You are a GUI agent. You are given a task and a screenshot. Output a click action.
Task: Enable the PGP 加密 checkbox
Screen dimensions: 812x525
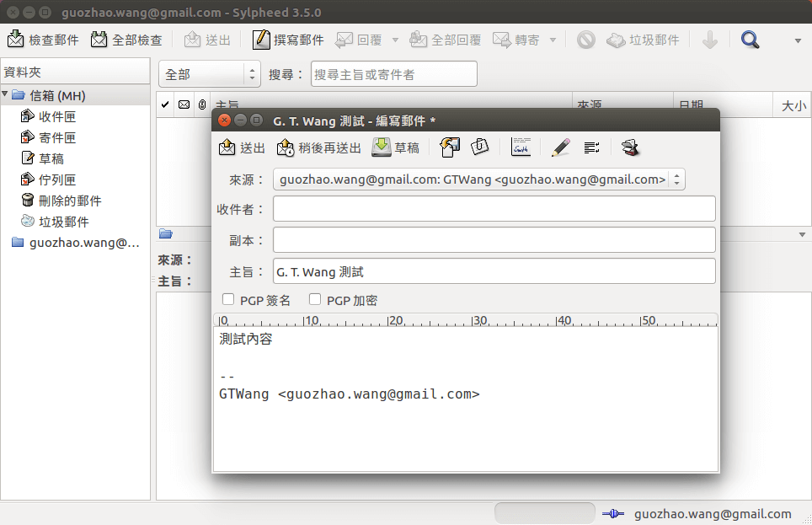pyautogui.click(x=315, y=299)
